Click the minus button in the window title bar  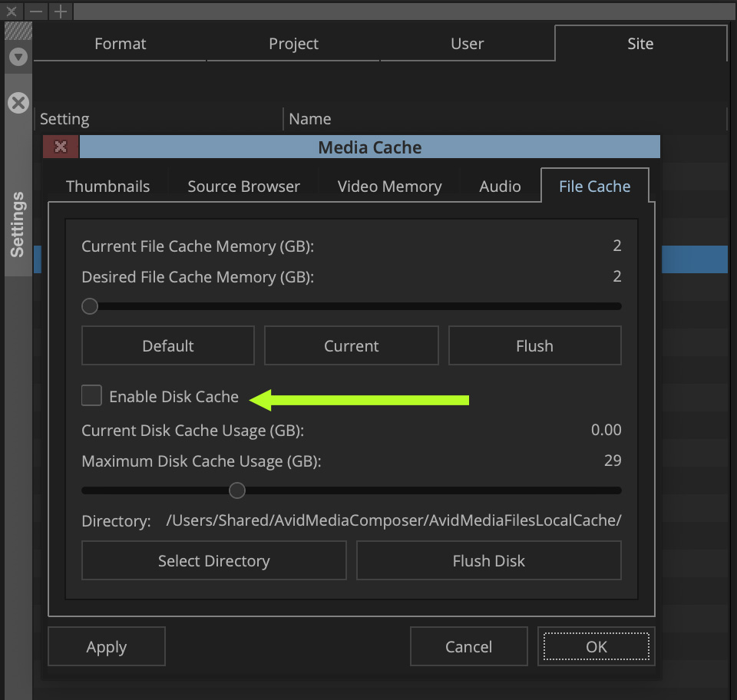point(36,12)
